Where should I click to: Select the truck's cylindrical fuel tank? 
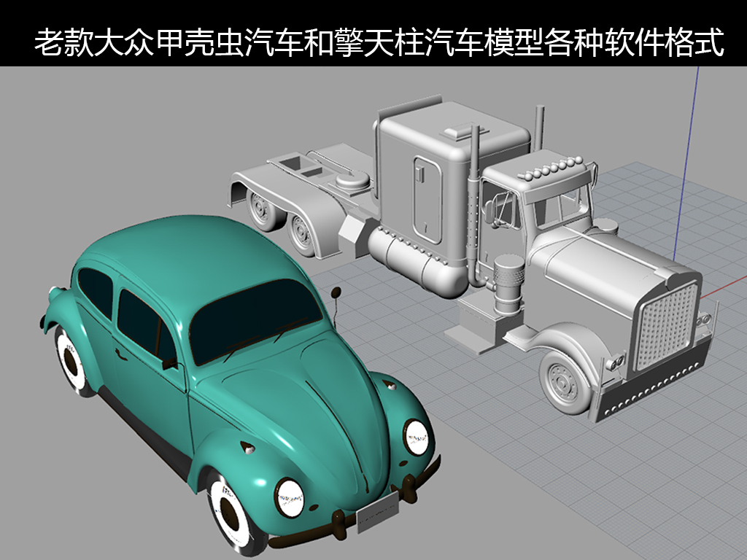[x=416, y=261]
